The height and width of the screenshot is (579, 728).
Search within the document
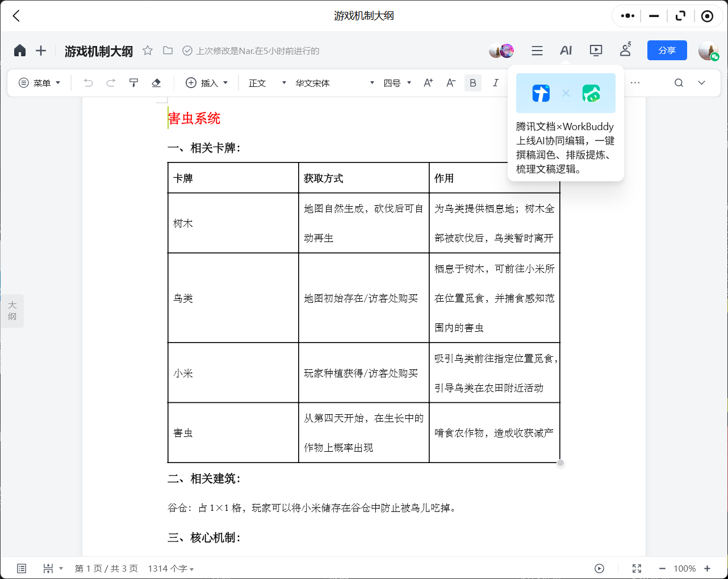click(x=679, y=83)
